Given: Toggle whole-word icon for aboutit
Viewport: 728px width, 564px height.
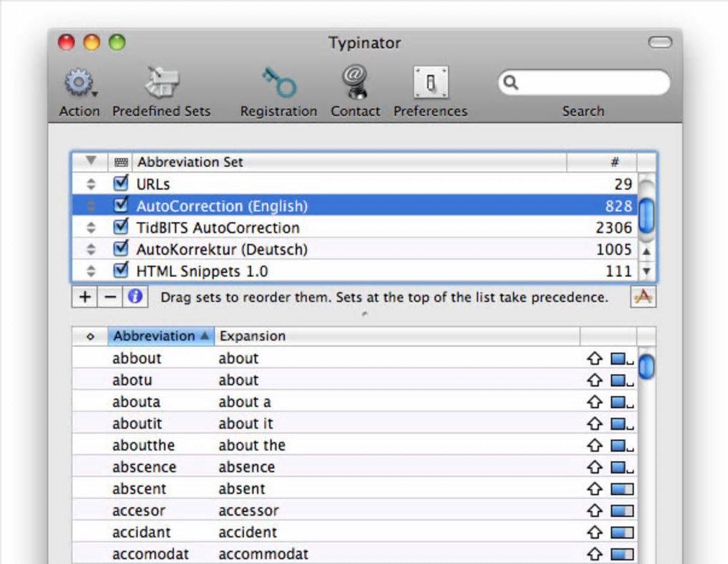Looking at the screenshot, I should click(622, 424).
